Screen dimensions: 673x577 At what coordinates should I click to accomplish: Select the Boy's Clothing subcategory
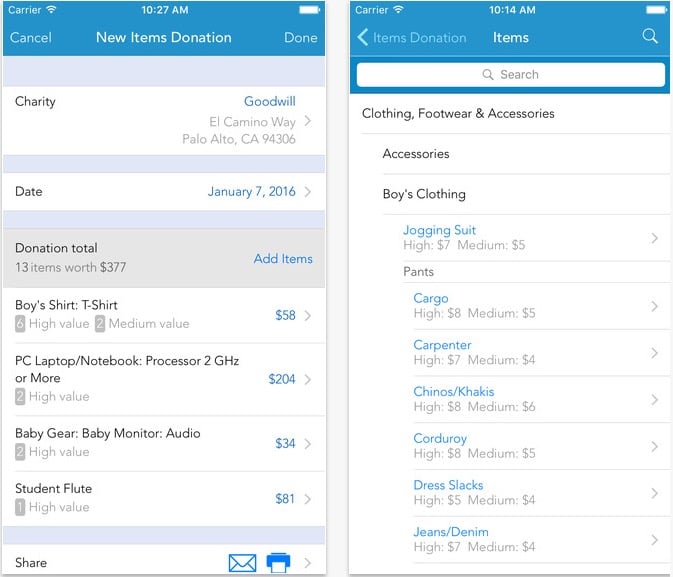424,194
